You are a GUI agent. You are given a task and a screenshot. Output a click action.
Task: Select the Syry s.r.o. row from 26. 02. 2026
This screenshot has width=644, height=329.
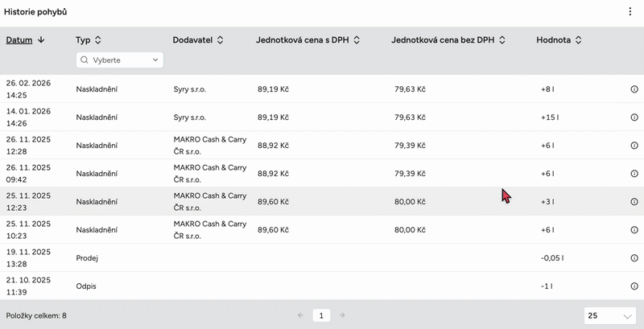(189, 89)
